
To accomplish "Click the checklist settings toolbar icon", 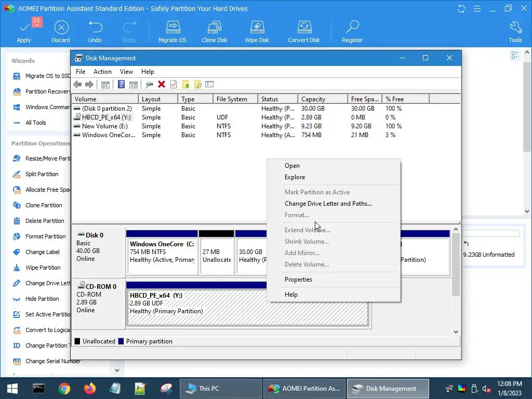I will (x=209, y=85).
